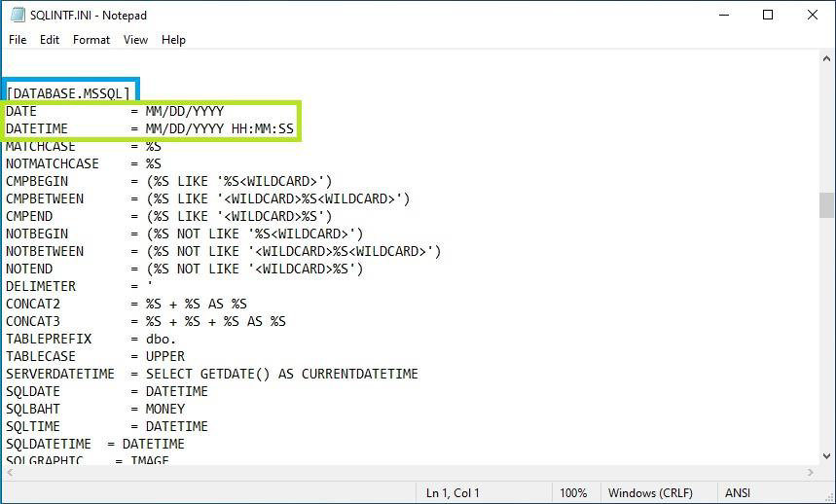Open the Format menu
The width and height of the screenshot is (836, 504).
[x=91, y=40]
